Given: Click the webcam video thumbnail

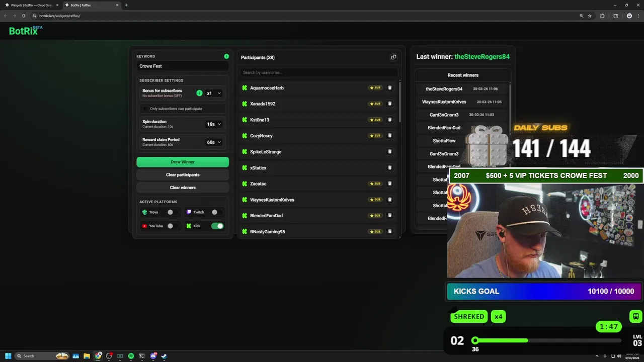Looking at the screenshot, I should [545, 231].
